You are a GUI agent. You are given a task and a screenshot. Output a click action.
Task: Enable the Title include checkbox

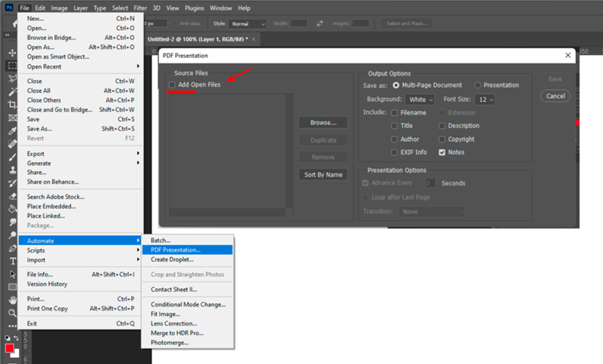coord(394,126)
